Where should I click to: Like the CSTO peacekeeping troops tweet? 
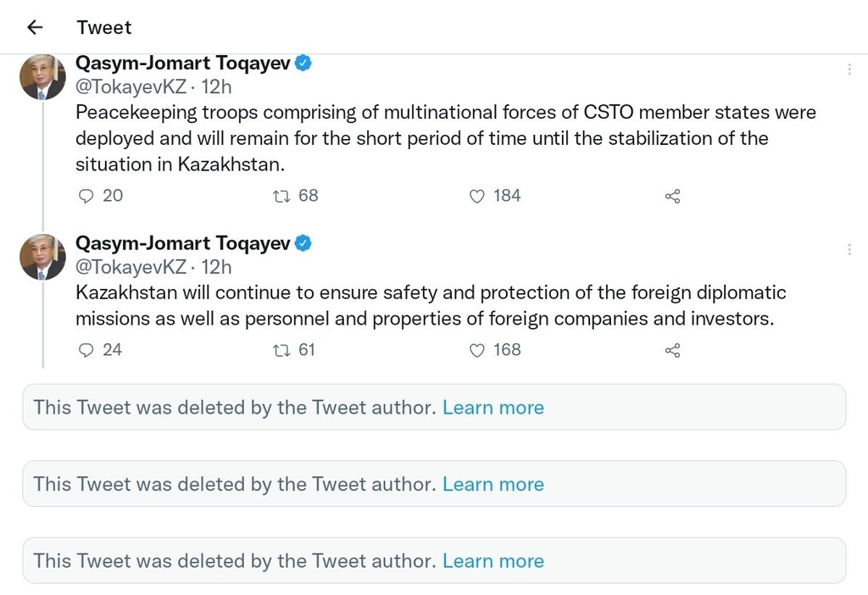coord(476,196)
